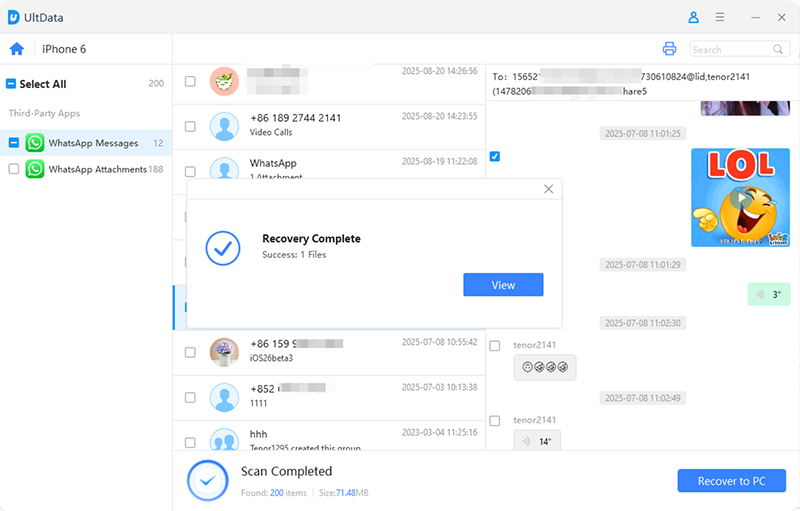This screenshot has height=511, width=800.
Task: Click the flower avatar of +86 159 contact
Action: 224,352
